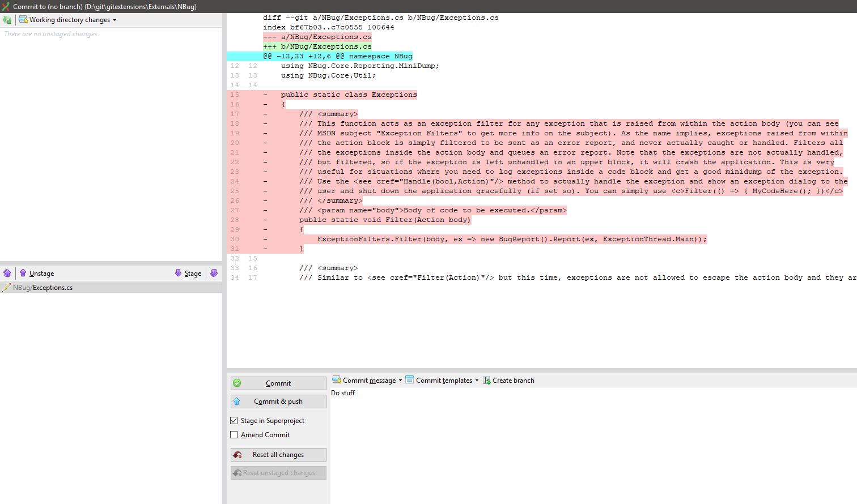Click into the commit message text box
The image size is (857, 504).
pos(593,446)
